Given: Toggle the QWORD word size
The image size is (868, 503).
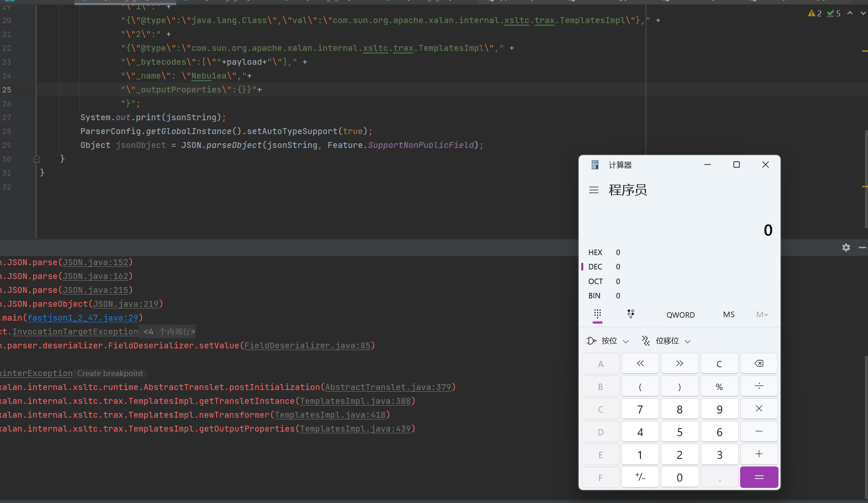Looking at the screenshot, I should click(680, 315).
